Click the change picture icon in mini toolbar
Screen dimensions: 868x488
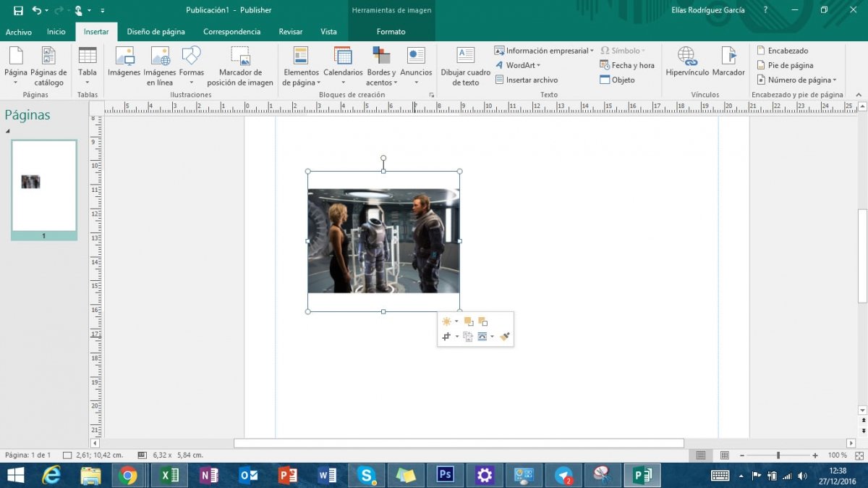coord(468,337)
